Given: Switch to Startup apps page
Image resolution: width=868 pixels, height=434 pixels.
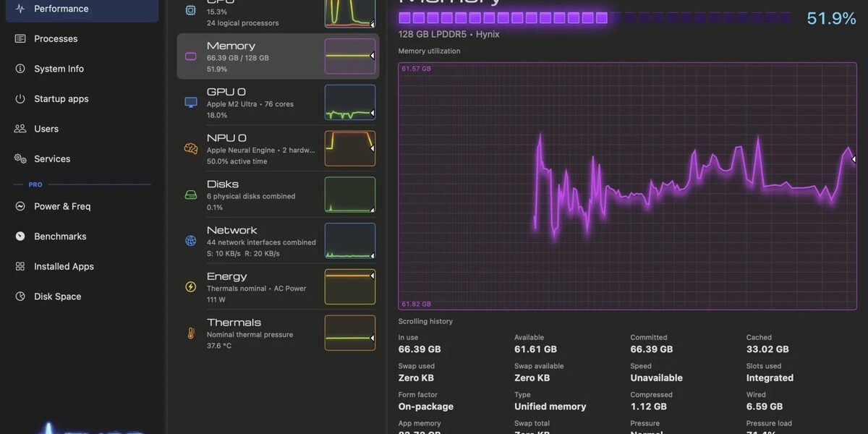Looking at the screenshot, I should click(x=61, y=98).
